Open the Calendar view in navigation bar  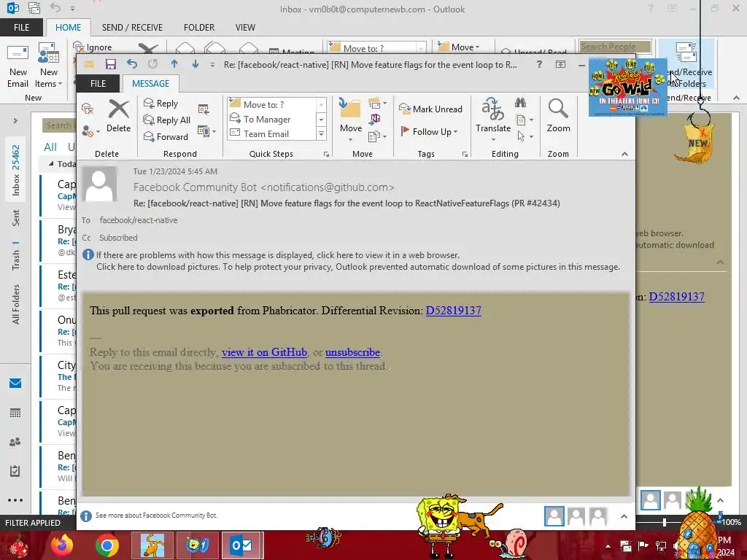coord(15,413)
